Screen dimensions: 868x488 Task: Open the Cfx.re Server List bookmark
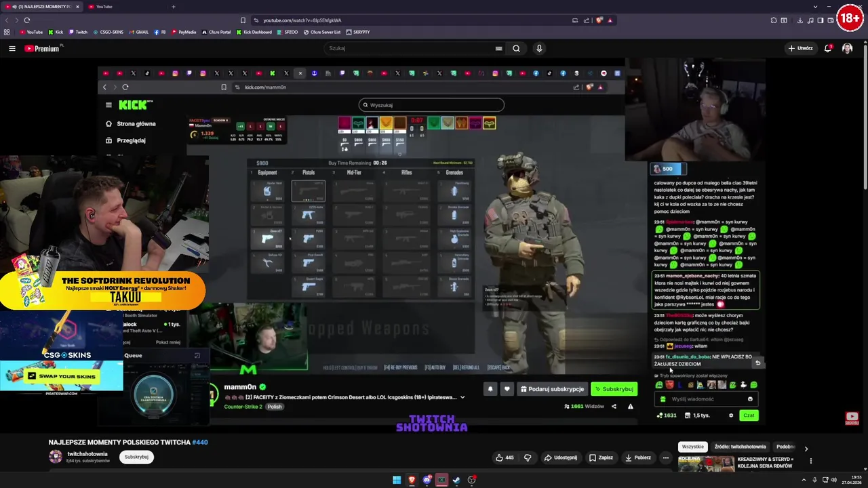pyautogui.click(x=322, y=32)
